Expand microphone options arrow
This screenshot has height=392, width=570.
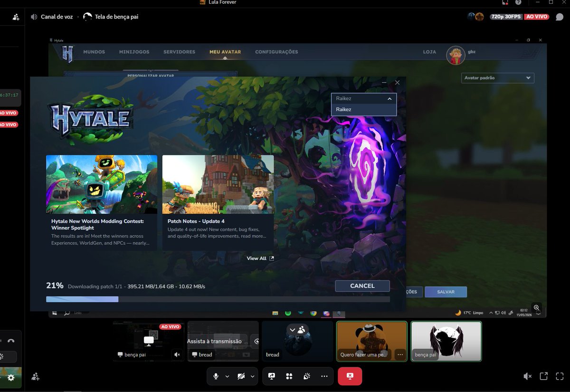[227, 376]
